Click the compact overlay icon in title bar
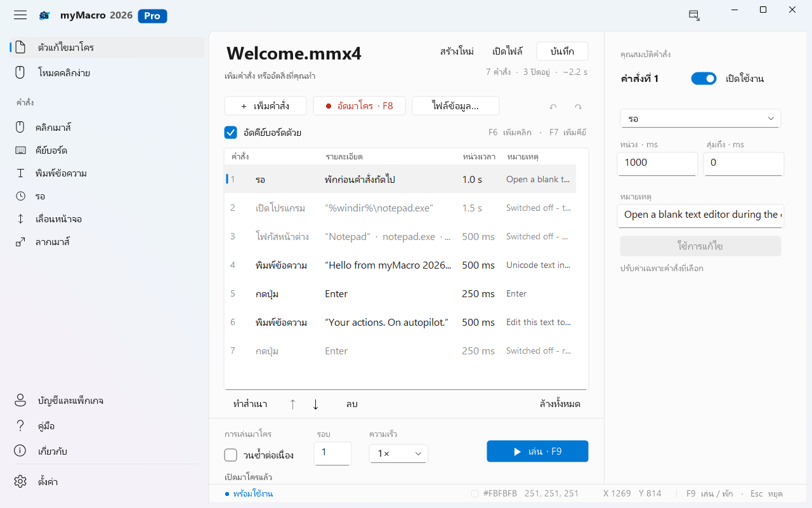812x508 pixels. (x=694, y=15)
